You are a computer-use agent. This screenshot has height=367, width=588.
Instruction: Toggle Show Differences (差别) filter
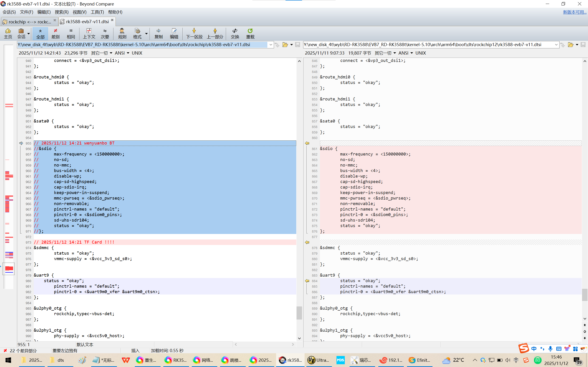click(55, 33)
